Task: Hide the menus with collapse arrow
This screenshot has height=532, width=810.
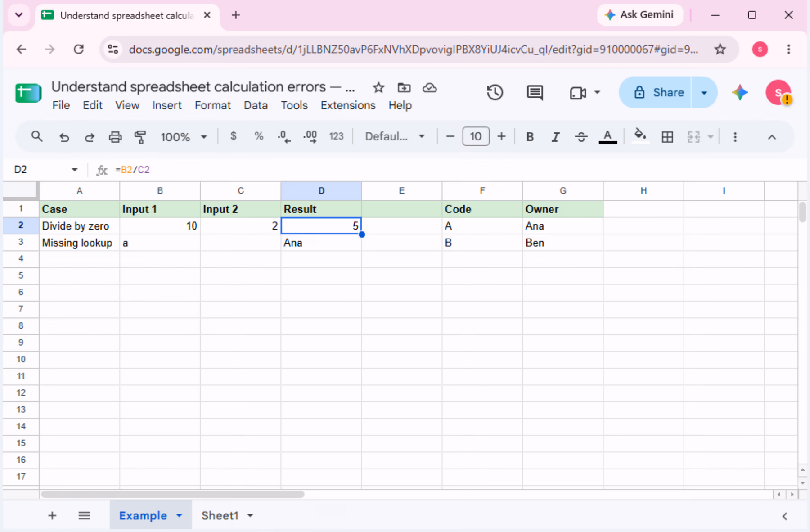Action: pos(772,137)
